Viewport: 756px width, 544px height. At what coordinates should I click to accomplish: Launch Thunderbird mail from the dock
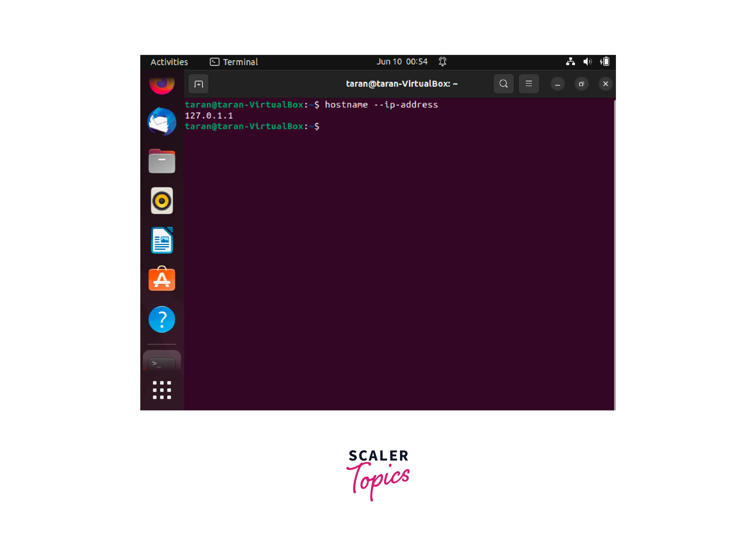[162, 121]
